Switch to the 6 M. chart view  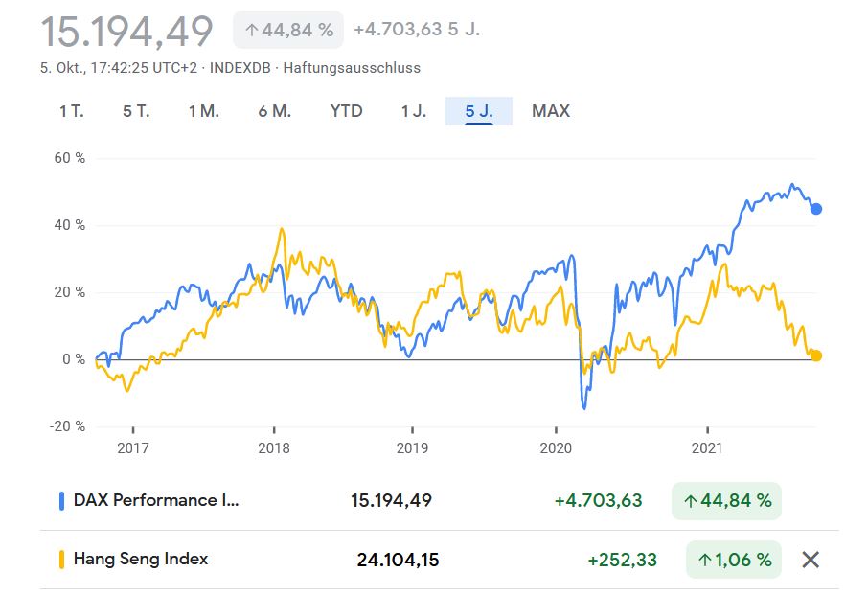coord(275,111)
